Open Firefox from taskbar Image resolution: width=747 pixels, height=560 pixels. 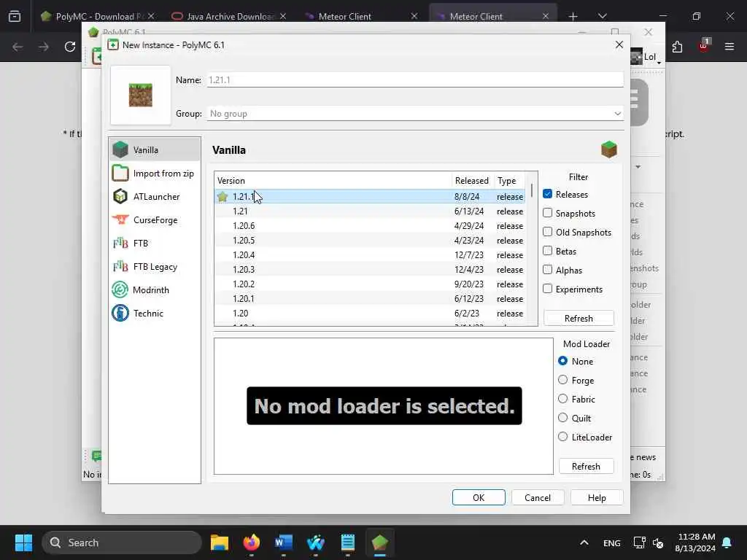(252, 542)
